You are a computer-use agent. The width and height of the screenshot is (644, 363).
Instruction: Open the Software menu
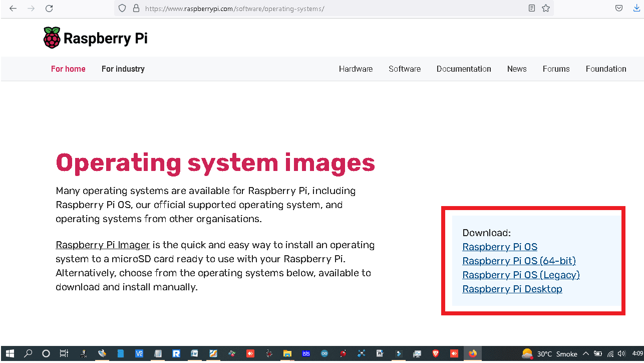[405, 69]
